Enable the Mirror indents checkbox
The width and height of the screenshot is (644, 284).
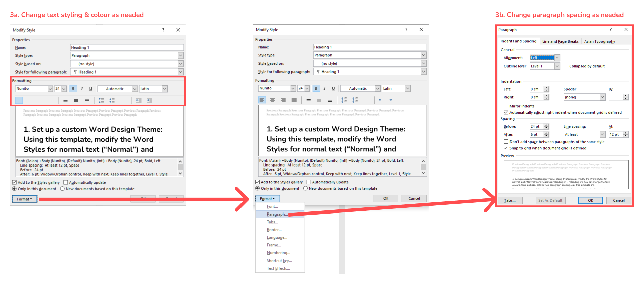[506, 106]
